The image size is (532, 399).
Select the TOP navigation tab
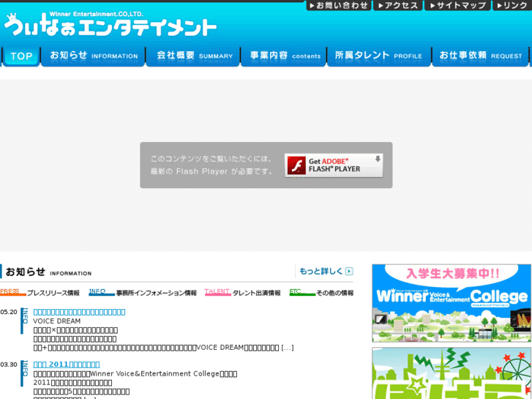[x=21, y=56]
